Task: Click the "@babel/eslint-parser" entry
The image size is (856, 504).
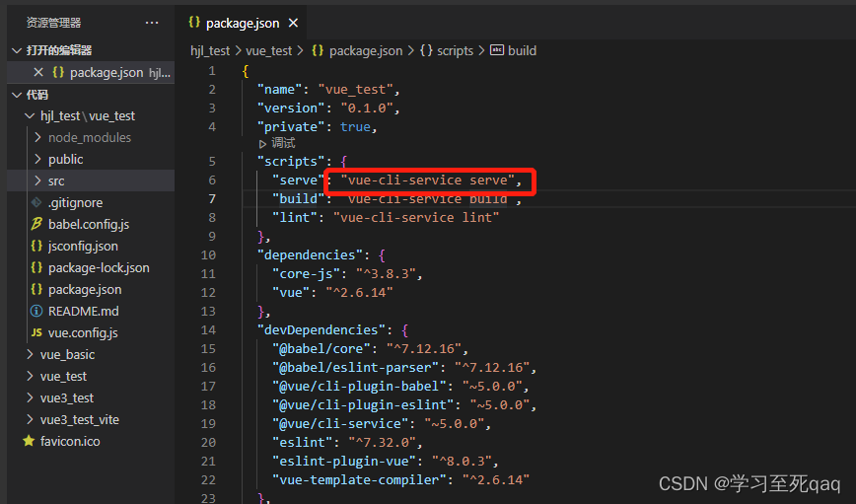Action: [355, 368]
